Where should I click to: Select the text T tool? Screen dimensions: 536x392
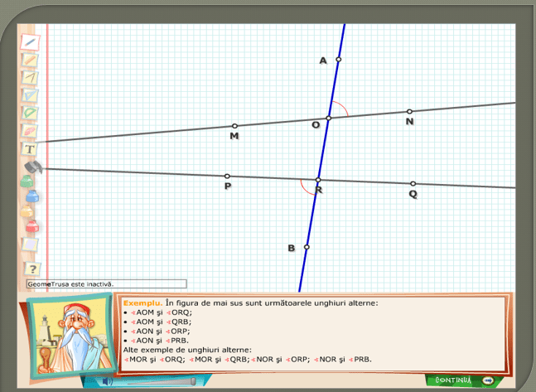[30, 149]
